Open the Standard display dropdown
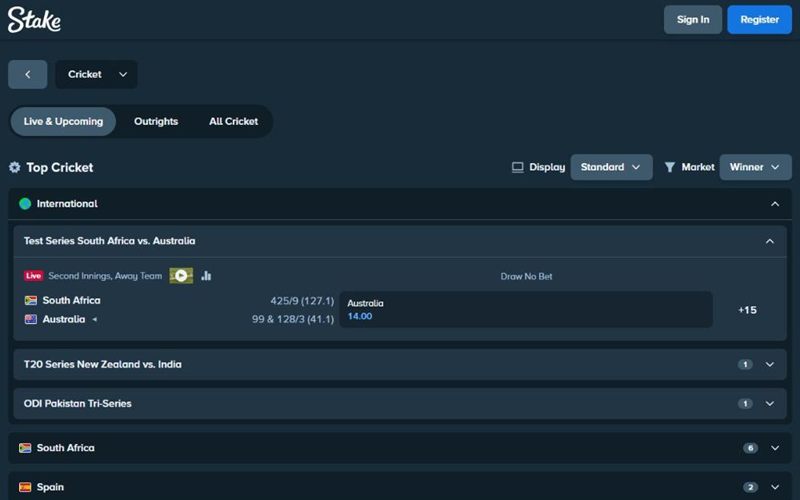The image size is (800, 500). click(611, 167)
